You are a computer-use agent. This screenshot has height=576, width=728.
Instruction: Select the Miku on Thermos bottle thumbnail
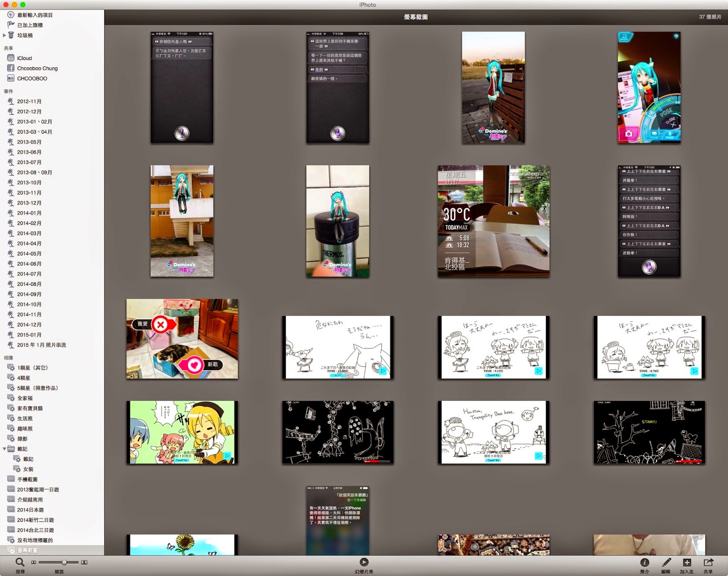point(338,221)
